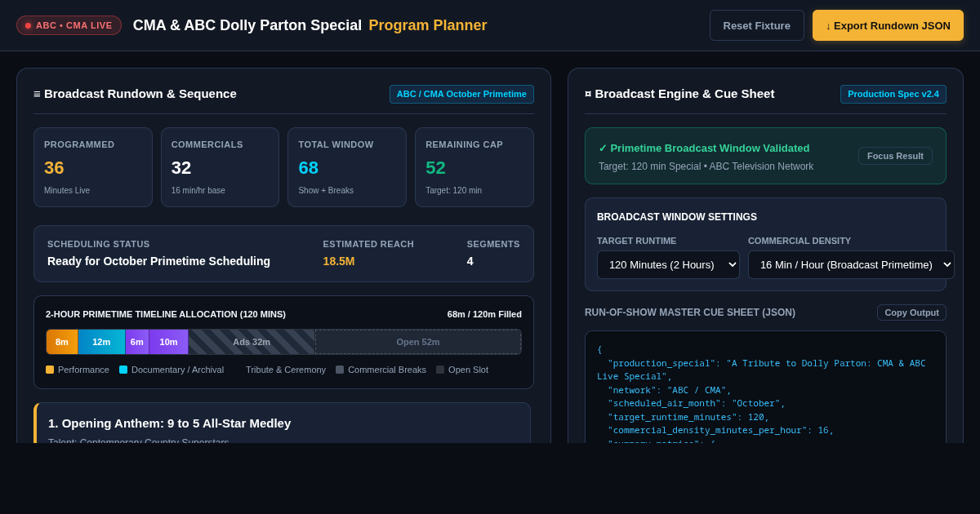Click the Primetime Broadcast Window Validated message
980x514 pixels.
[704, 148]
